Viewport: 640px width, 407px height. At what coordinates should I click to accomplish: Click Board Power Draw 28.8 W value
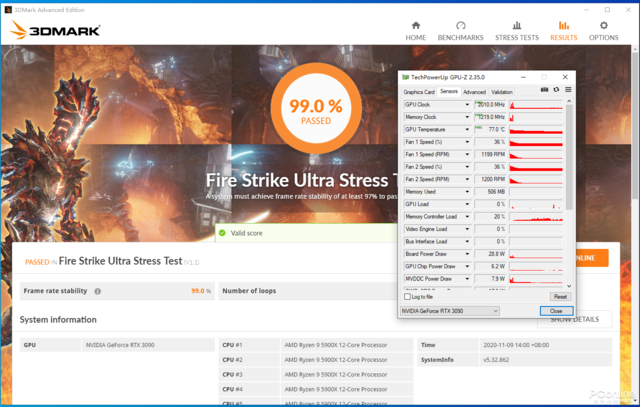pos(490,254)
